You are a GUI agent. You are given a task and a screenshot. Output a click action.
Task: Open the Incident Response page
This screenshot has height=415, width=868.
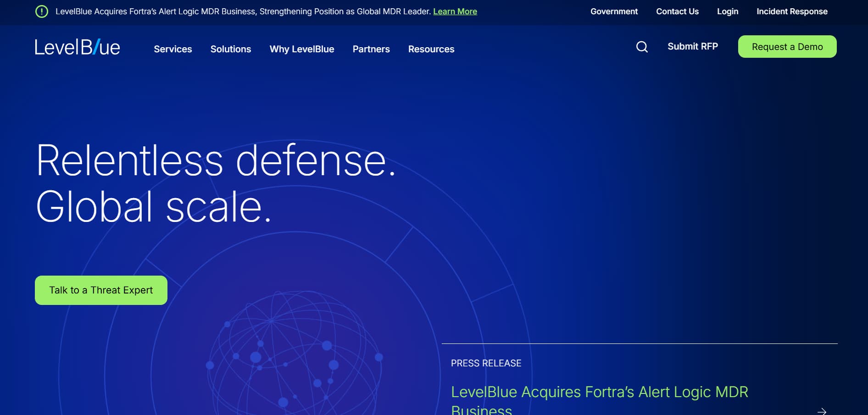[791, 11]
